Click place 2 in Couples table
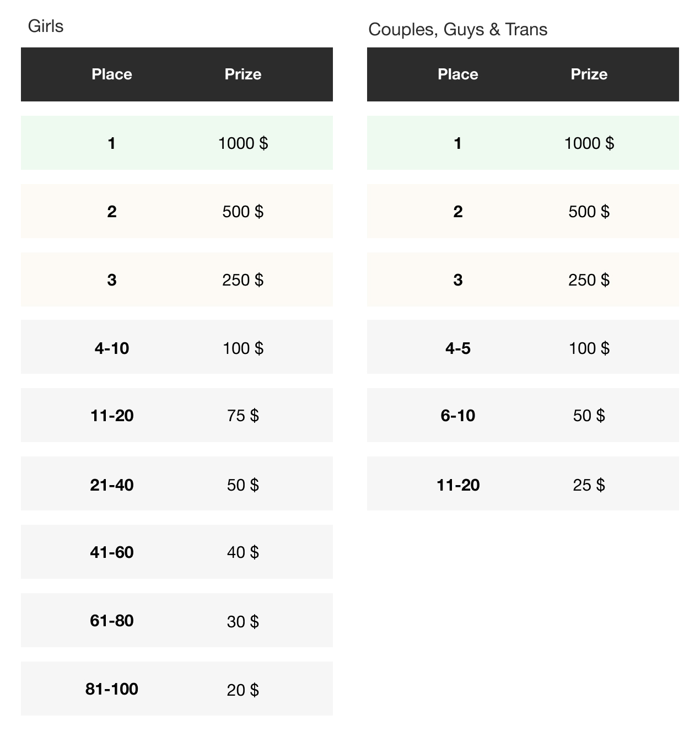Viewport: 700px width, 742px height. pos(458,212)
